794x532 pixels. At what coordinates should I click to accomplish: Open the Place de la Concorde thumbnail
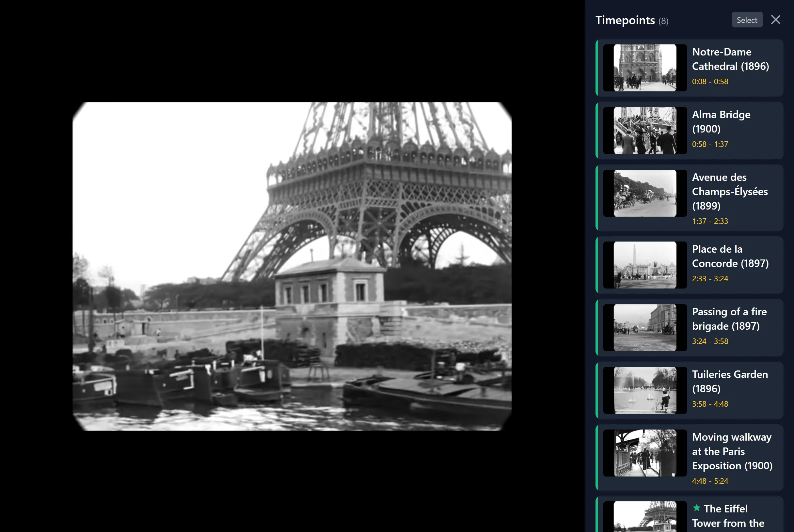(645, 265)
